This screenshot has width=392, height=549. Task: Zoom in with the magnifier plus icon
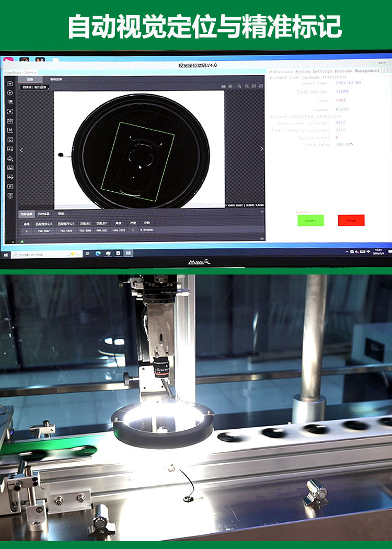pyautogui.click(x=239, y=86)
